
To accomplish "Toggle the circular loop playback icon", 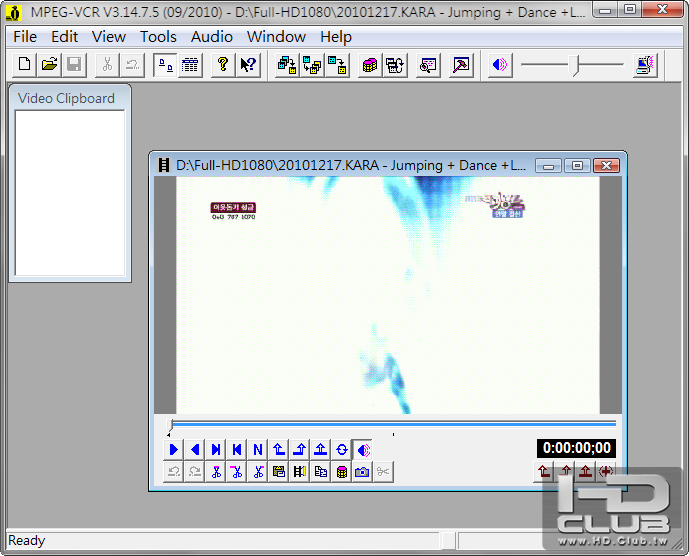I will tap(342, 450).
